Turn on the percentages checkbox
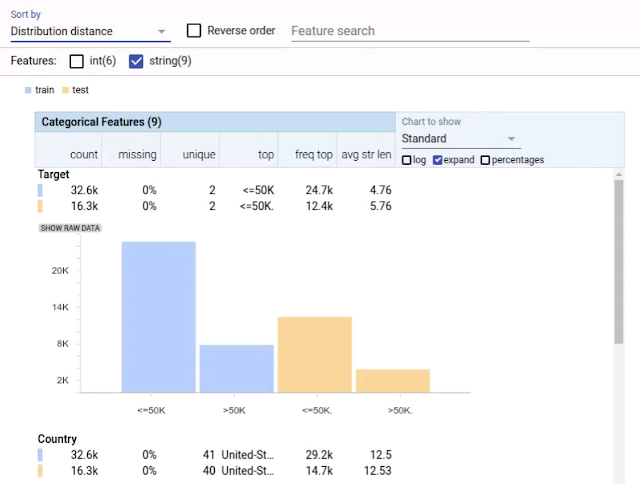 [x=486, y=160]
